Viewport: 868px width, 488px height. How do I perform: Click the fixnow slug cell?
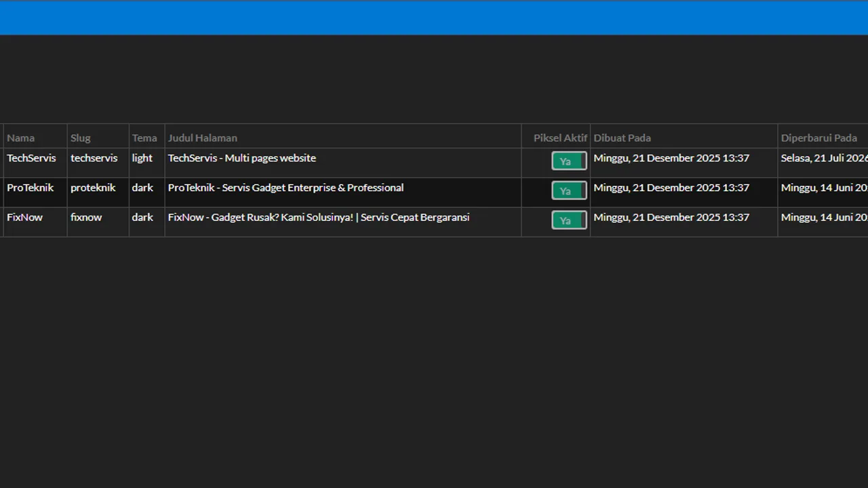(x=98, y=222)
